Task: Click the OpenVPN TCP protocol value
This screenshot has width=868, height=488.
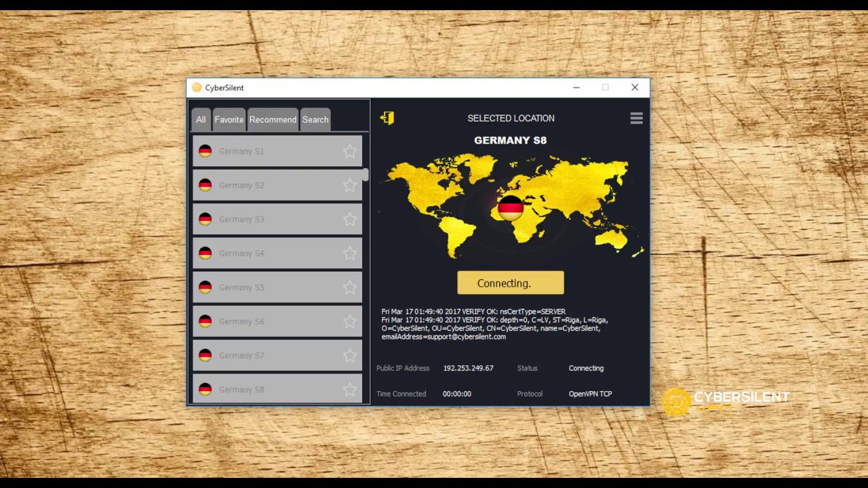Action: tap(591, 394)
